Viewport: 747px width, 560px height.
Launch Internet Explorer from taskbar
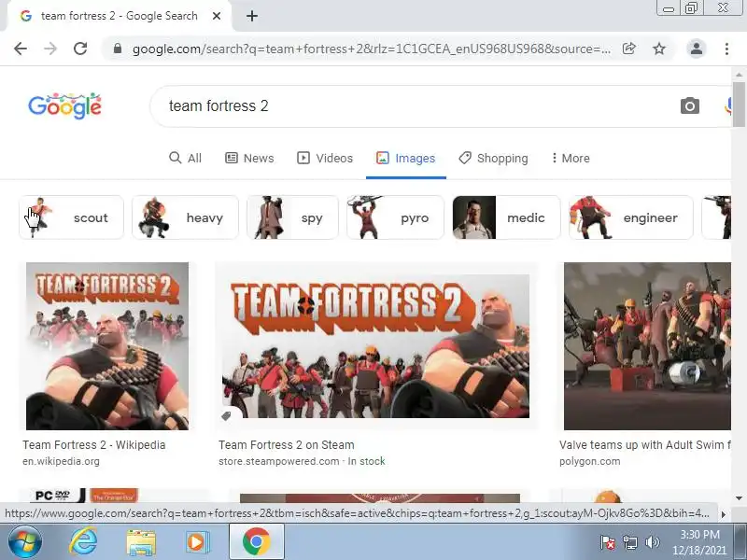[x=83, y=542]
